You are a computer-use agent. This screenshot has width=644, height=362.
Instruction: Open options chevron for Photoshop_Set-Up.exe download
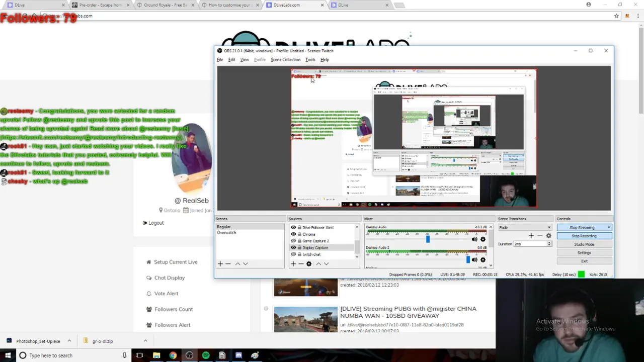click(x=69, y=341)
